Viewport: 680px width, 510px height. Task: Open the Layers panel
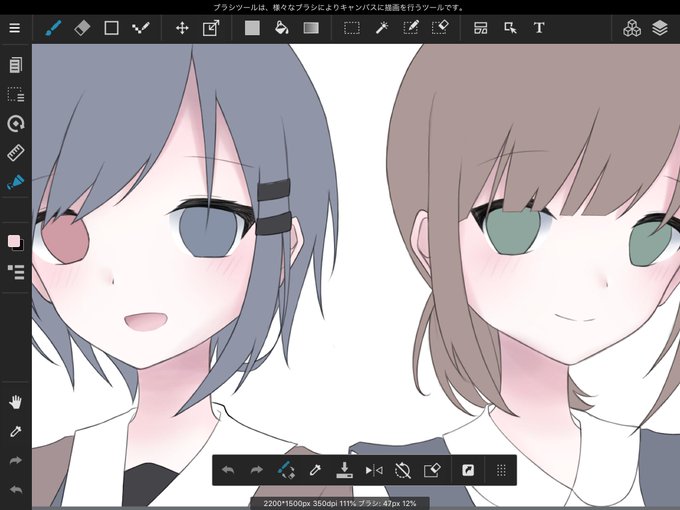(x=660, y=28)
